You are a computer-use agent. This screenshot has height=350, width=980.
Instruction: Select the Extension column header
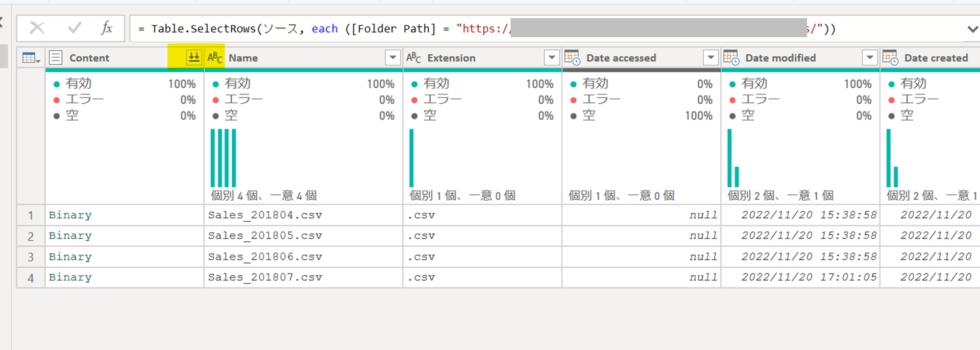pos(483,58)
